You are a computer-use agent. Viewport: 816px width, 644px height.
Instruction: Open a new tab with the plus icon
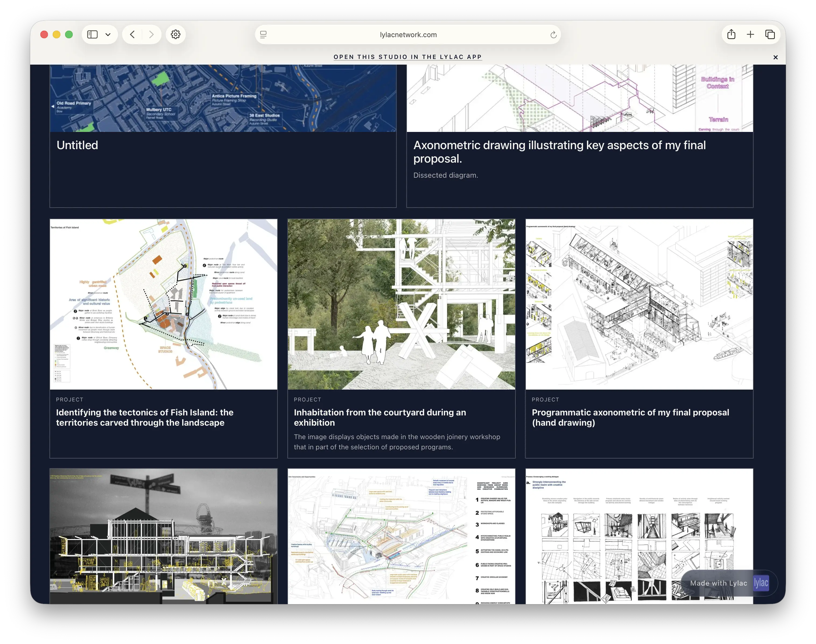click(751, 34)
